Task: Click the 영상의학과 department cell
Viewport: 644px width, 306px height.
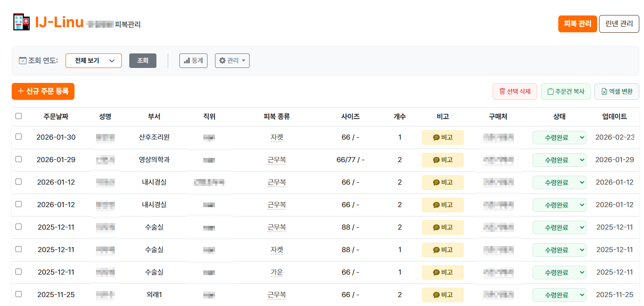Action: (154, 160)
